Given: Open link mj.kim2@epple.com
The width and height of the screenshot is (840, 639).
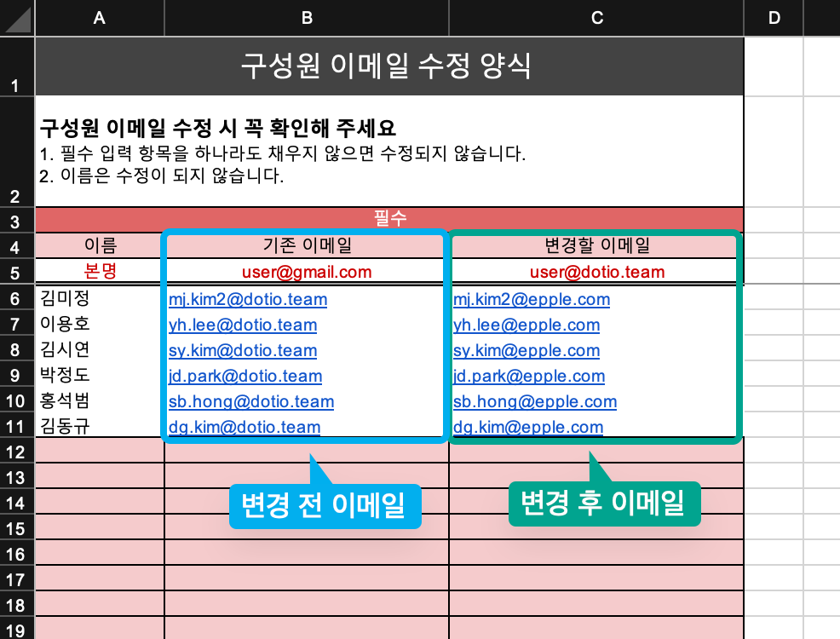Looking at the screenshot, I should [532, 299].
